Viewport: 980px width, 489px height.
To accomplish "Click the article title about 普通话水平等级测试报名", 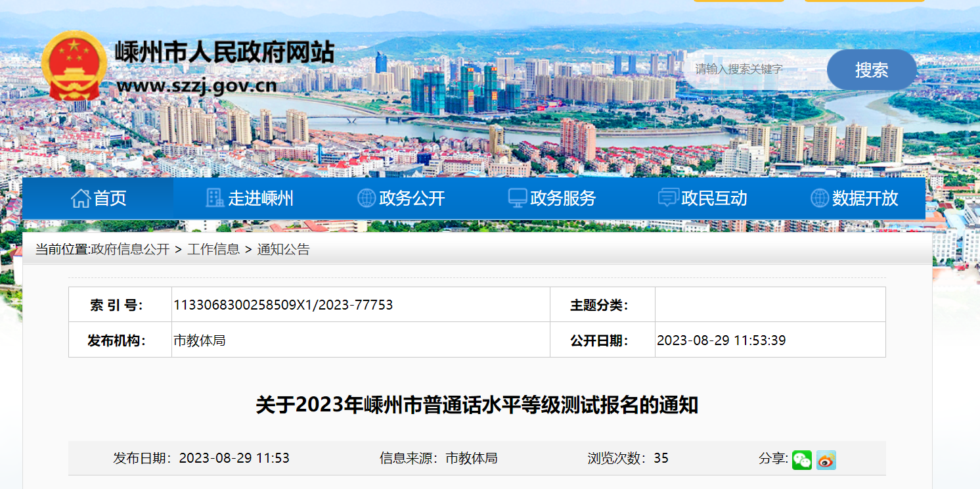I will click(x=477, y=405).
